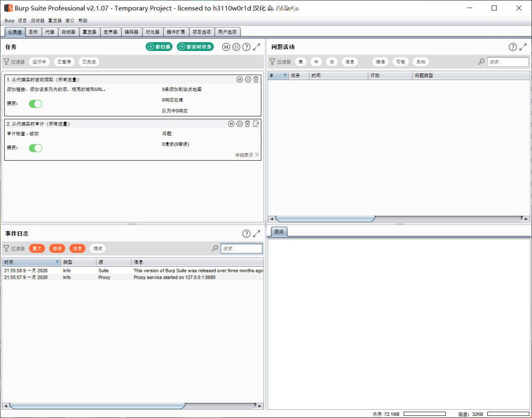Screen dimensions: 532x418
Task: Switch to the 代理 tab
Action: point(49,32)
